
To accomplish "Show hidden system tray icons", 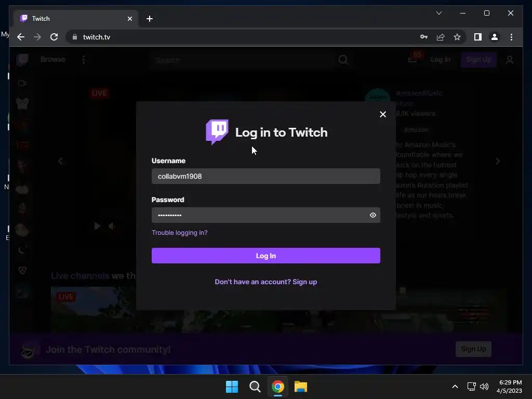I will (455, 387).
